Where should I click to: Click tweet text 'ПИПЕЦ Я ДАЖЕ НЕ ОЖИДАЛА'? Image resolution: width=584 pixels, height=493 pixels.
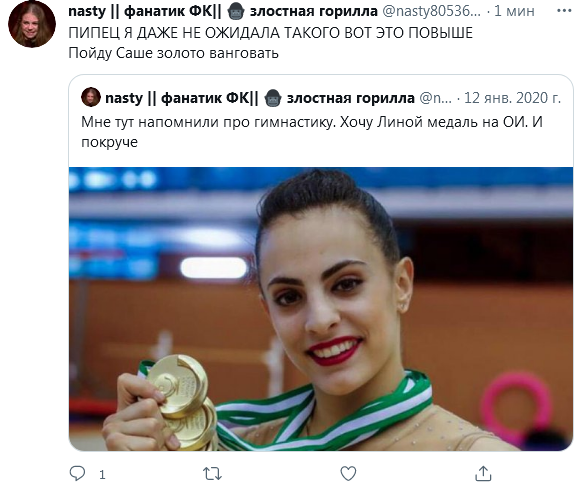(x=175, y=33)
